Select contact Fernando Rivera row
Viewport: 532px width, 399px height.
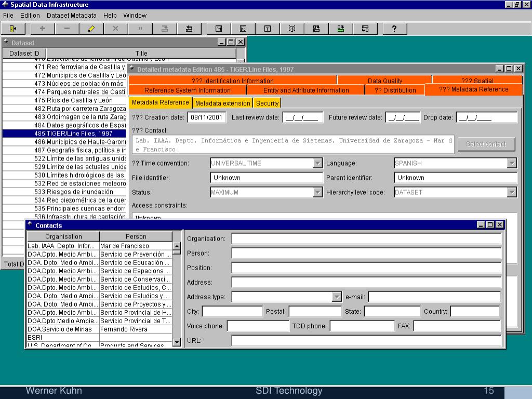[x=99, y=329]
